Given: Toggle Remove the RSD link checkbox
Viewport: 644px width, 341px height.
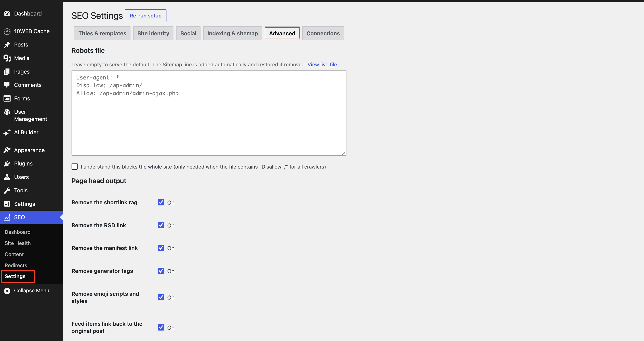Looking at the screenshot, I should coord(161,225).
